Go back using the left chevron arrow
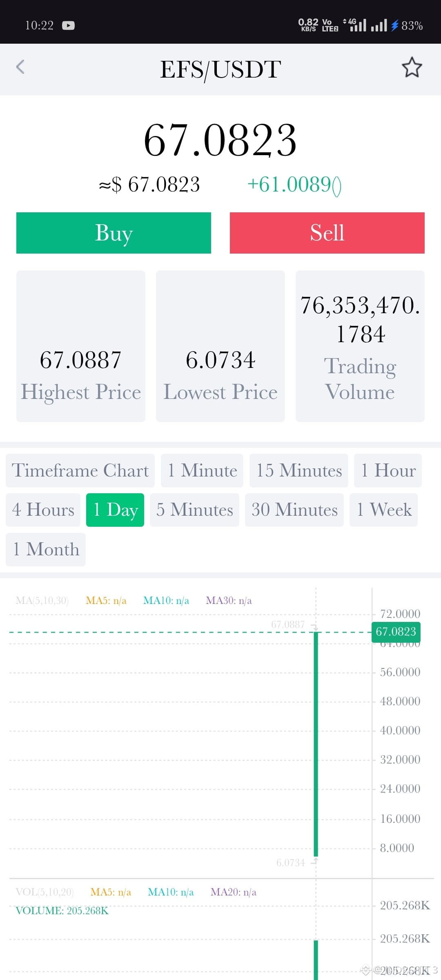 [x=20, y=67]
